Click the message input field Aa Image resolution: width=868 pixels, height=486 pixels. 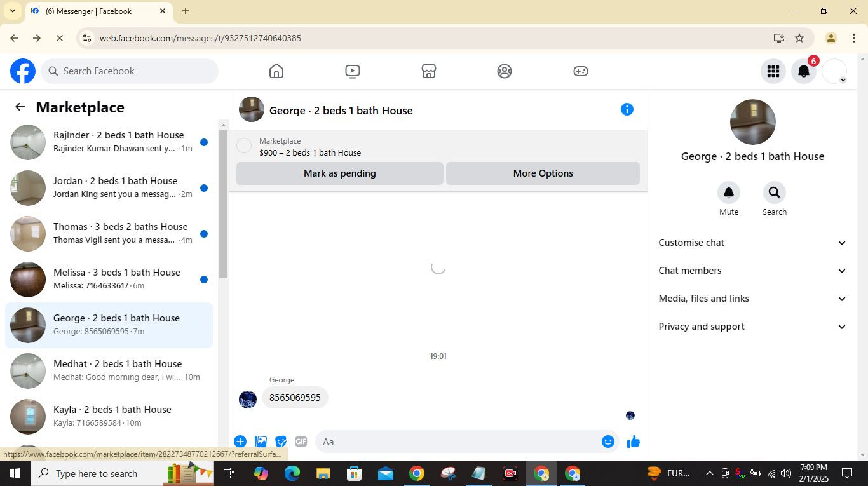(x=458, y=442)
